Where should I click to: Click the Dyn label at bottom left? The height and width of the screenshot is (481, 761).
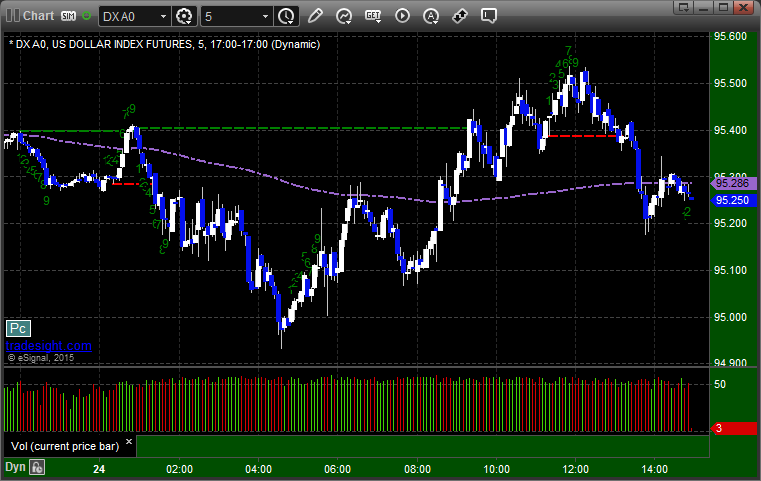pos(15,467)
